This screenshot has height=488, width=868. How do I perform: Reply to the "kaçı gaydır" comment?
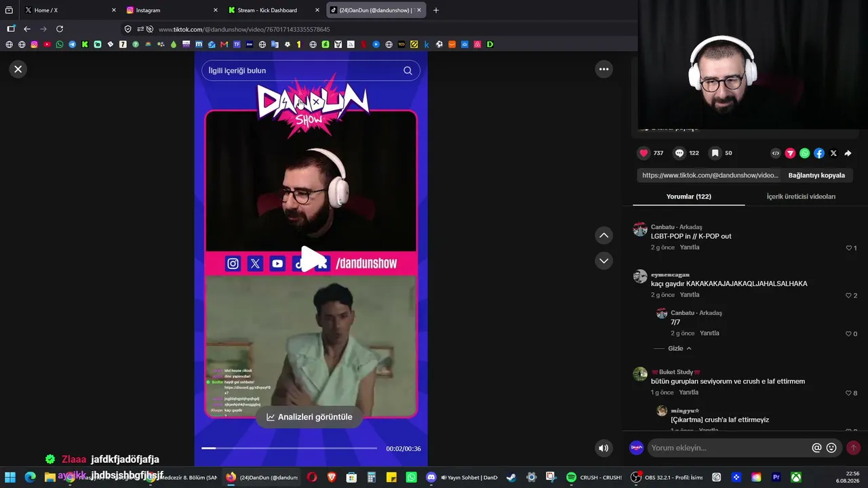coord(690,295)
